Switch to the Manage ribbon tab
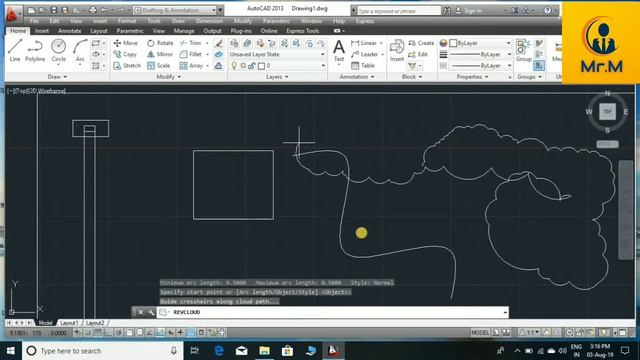The height and width of the screenshot is (360, 640). (184, 31)
